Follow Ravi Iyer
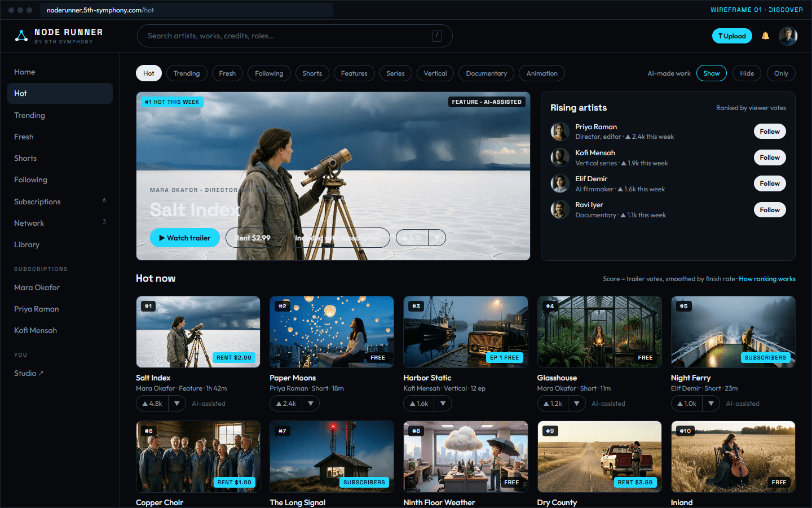This screenshot has width=812, height=508. point(770,210)
